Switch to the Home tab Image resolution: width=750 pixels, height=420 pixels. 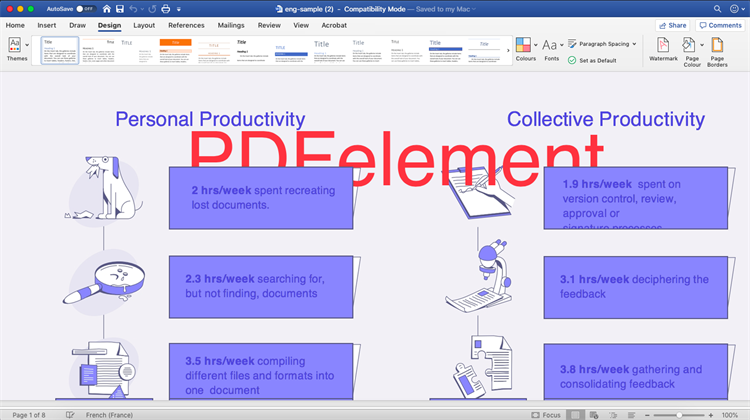[x=15, y=25]
